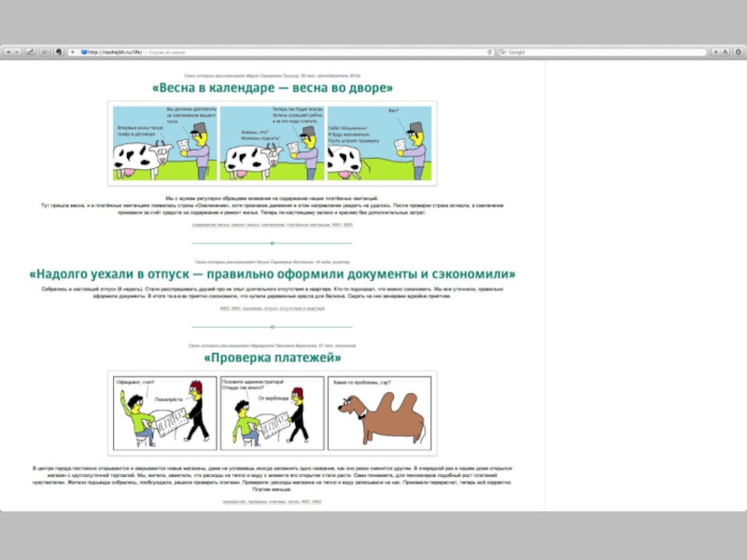Focus the Google search field

602,52
